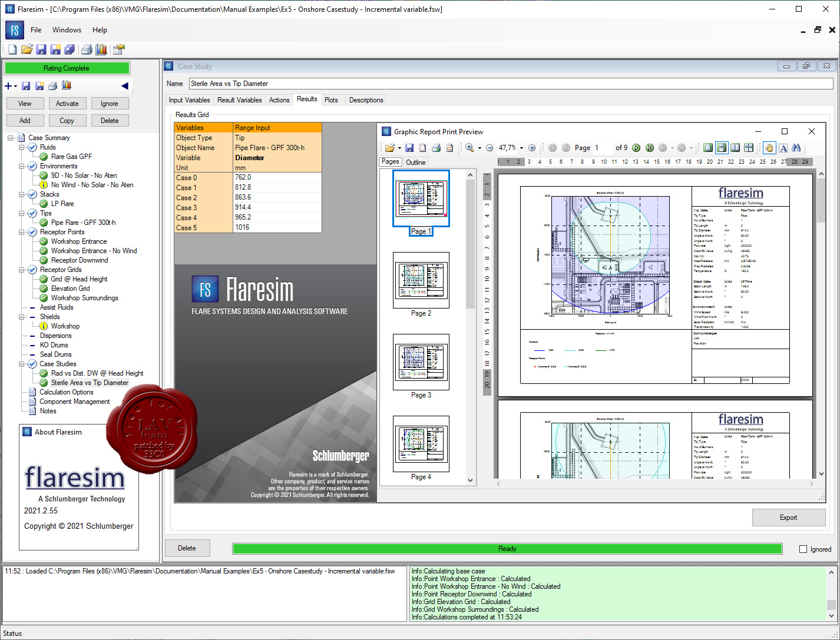The height and width of the screenshot is (640, 840).
Task: Toggle continuous page view mode
Action: coord(722,148)
